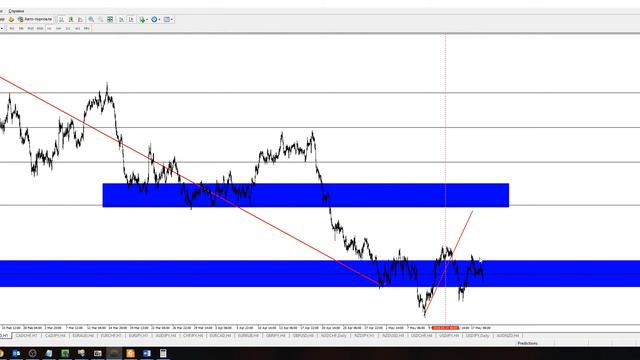640x360 pixels.
Task: Open Outlook from the taskbar
Action: 16,353
